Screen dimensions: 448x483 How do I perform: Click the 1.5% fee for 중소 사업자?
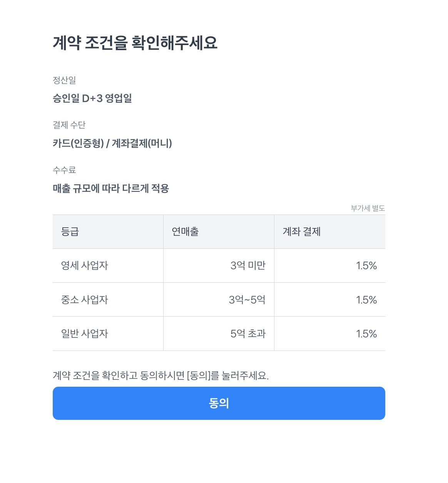tap(366, 300)
